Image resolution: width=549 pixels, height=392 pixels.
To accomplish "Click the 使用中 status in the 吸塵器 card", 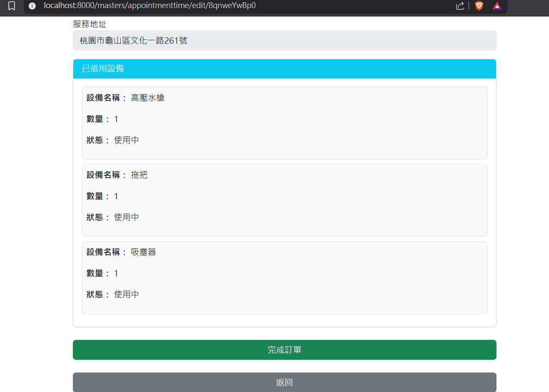I will pyautogui.click(x=127, y=295).
